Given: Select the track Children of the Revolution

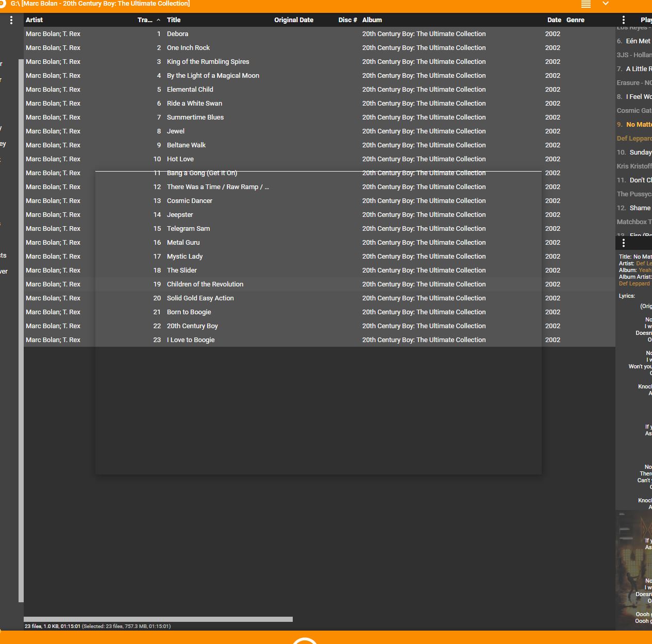Looking at the screenshot, I should tap(205, 284).
